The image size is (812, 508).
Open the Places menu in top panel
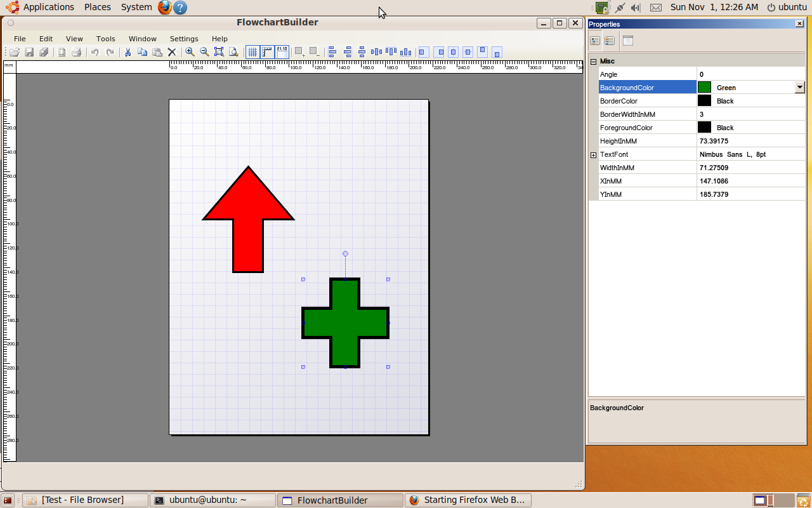pyautogui.click(x=98, y=7)
